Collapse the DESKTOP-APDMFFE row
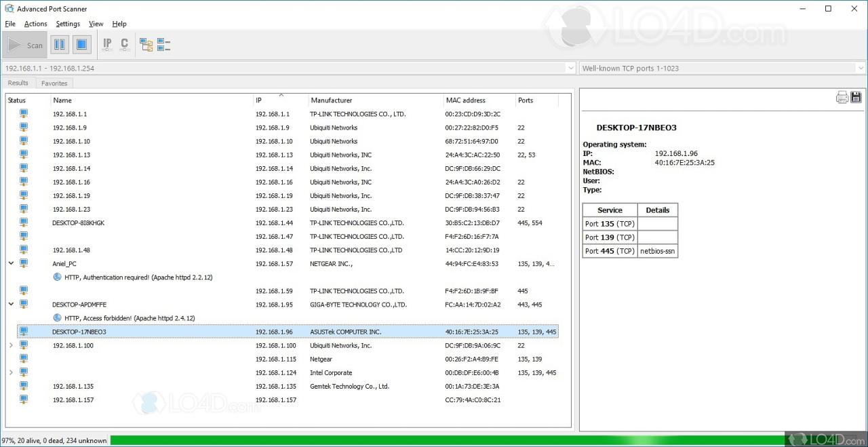This screenshot has width=868, height=447. pos(11,304)
